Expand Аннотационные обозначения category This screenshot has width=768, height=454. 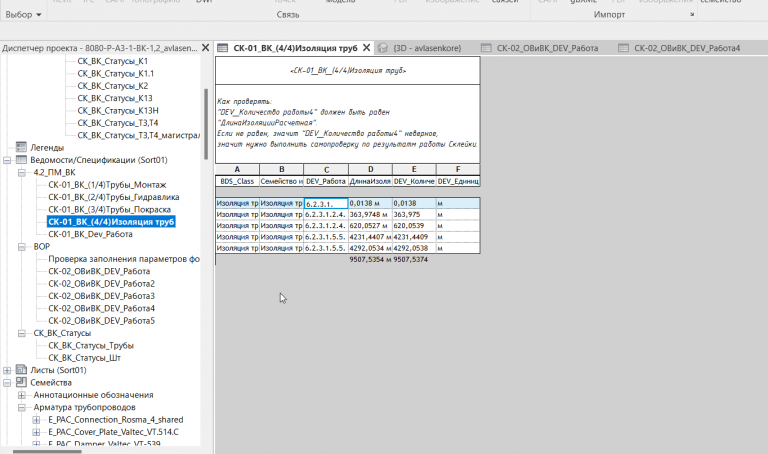pos(22,395)
